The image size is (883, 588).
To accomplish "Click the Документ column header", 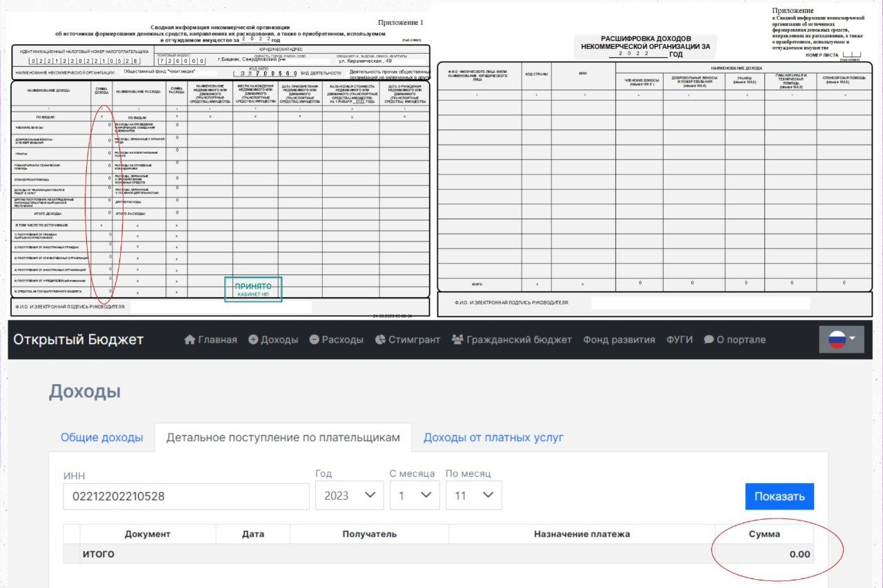I will (x=148, y=534).
